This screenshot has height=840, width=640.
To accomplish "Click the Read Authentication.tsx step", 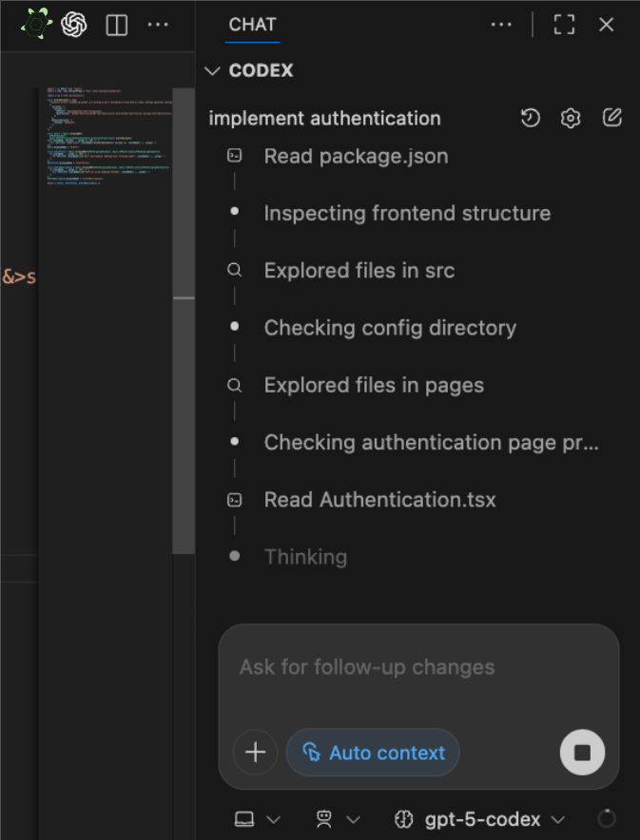I will (379, 500).
